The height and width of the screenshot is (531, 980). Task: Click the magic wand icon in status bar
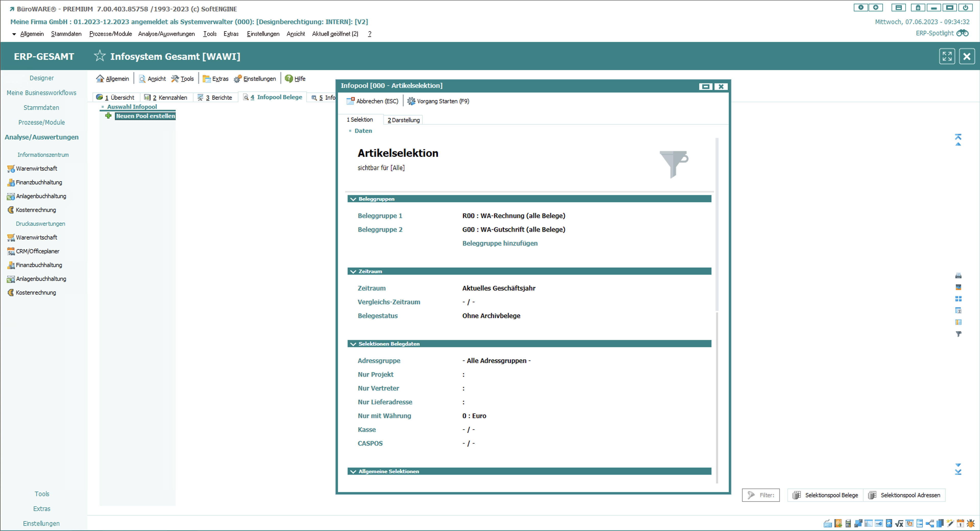point(950,523)
